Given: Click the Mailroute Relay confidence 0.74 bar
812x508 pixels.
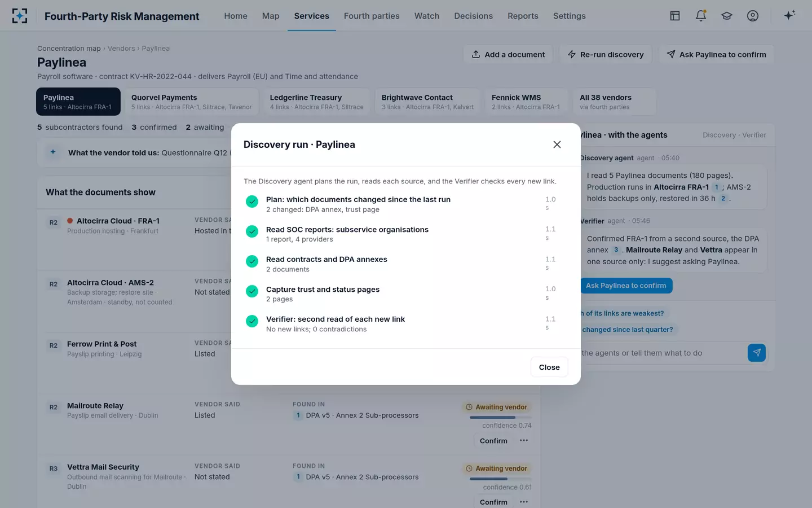Looking at the screenshot, I should 500,418.
